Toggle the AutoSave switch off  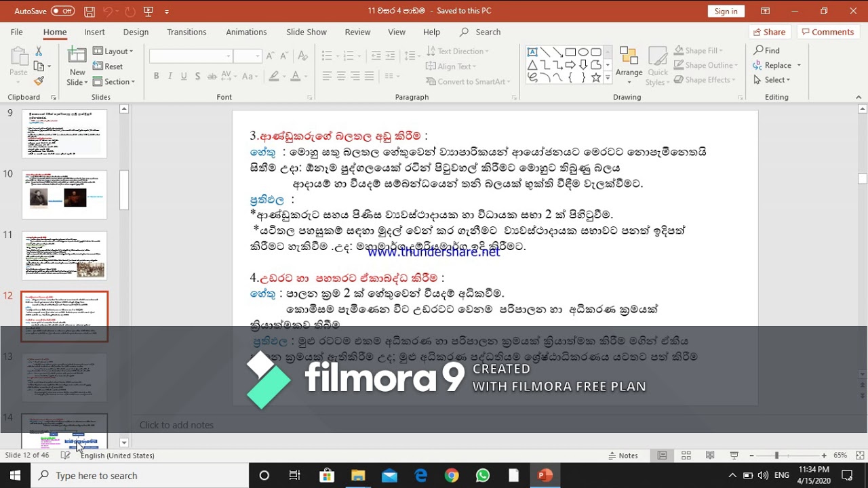63,11
